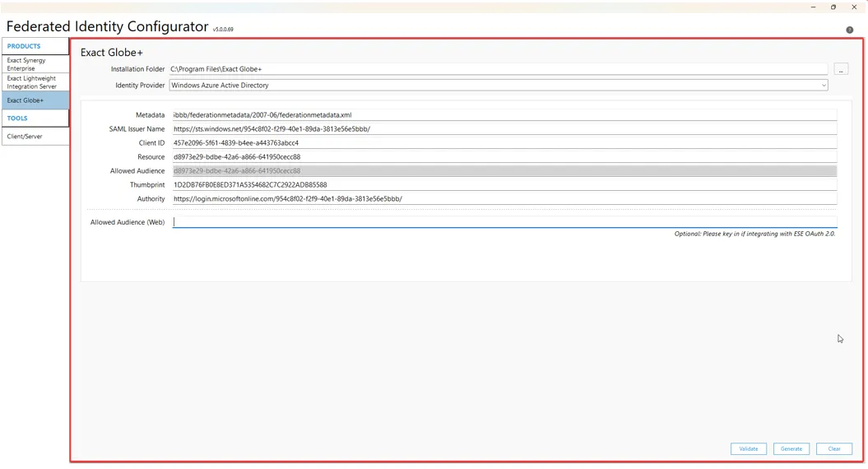Click the Client ID input field
Image resolution: width=868 pixels, height=469 pixels.
pos(504,143)
